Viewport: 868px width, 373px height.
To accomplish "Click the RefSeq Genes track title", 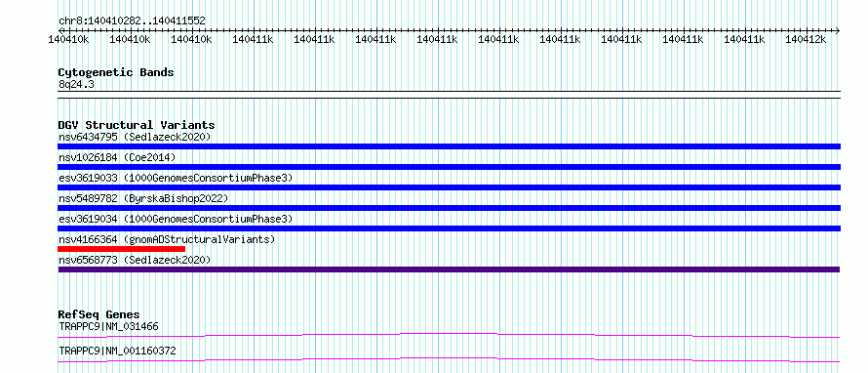I will (x=99, y=314).
